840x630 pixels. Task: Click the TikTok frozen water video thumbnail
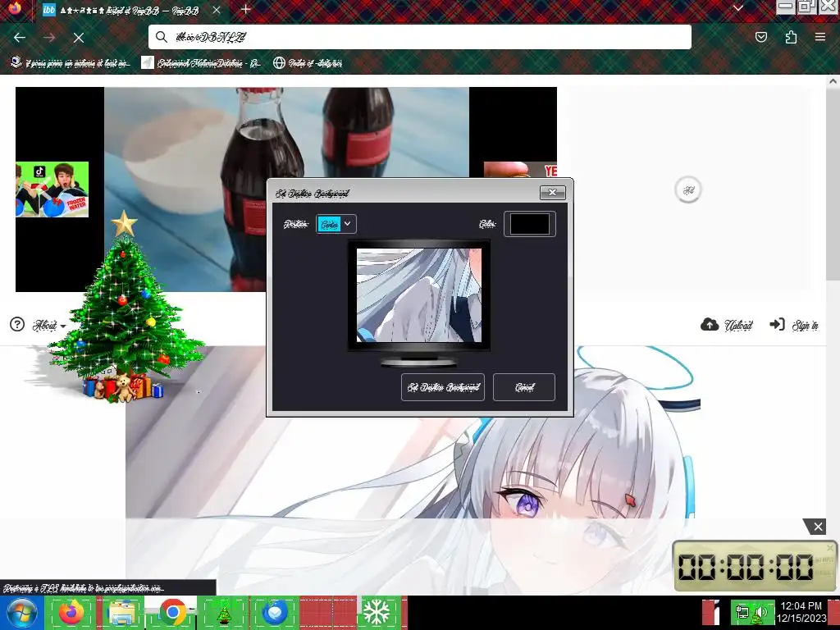coord(52,189)
